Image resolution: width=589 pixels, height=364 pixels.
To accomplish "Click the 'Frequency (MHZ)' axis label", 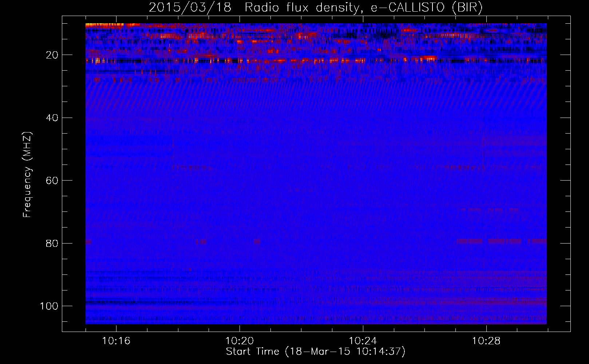I will pos(27,174).
